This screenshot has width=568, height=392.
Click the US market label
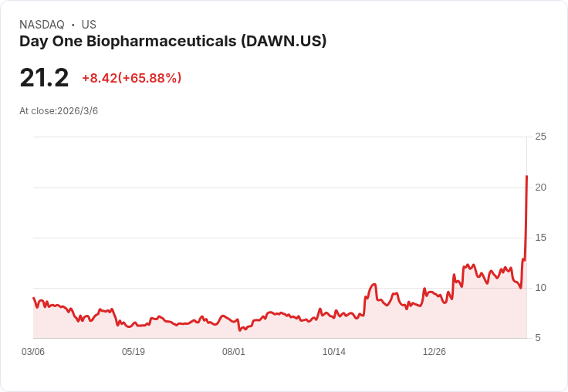click(x=89, y=25)
